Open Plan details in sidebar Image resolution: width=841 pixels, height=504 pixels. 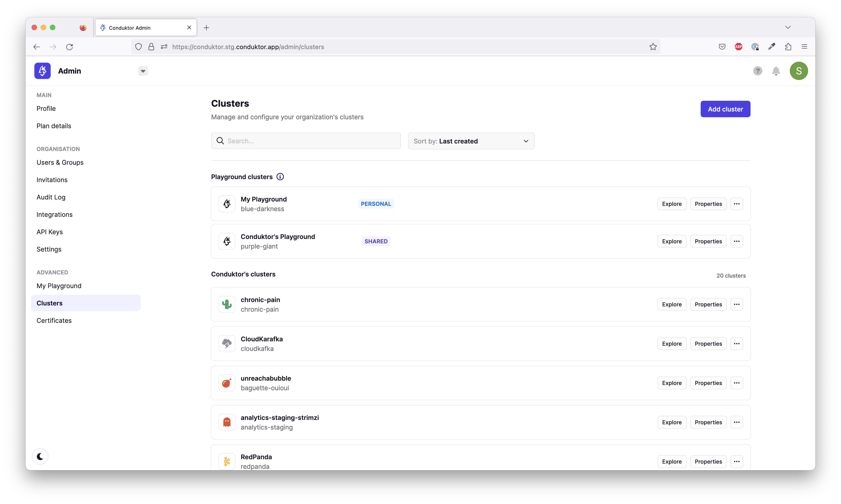54,126
